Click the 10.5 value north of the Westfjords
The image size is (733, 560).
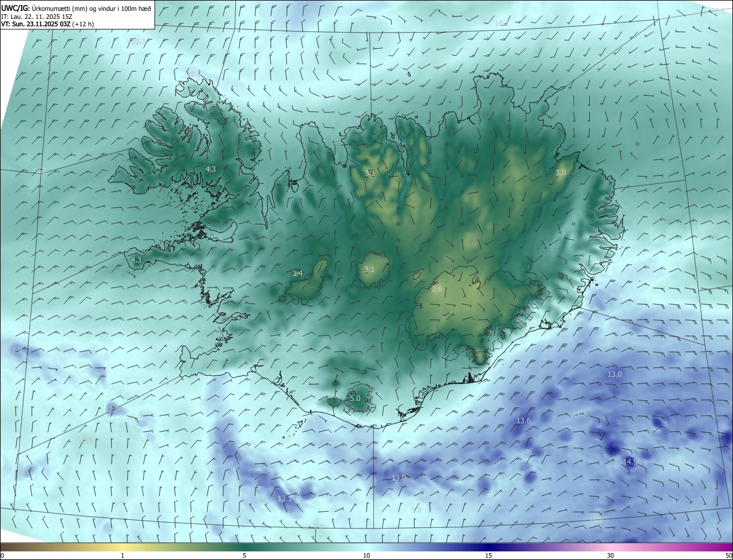(x=195, y=74)
